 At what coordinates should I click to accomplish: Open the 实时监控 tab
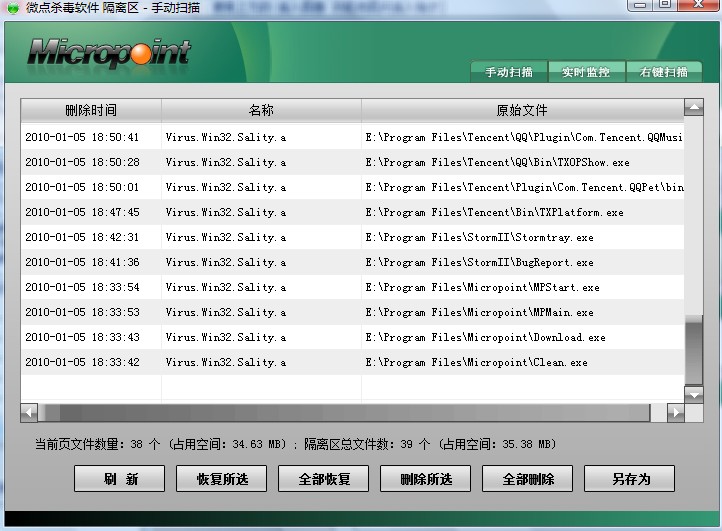(x=586, y=72)
